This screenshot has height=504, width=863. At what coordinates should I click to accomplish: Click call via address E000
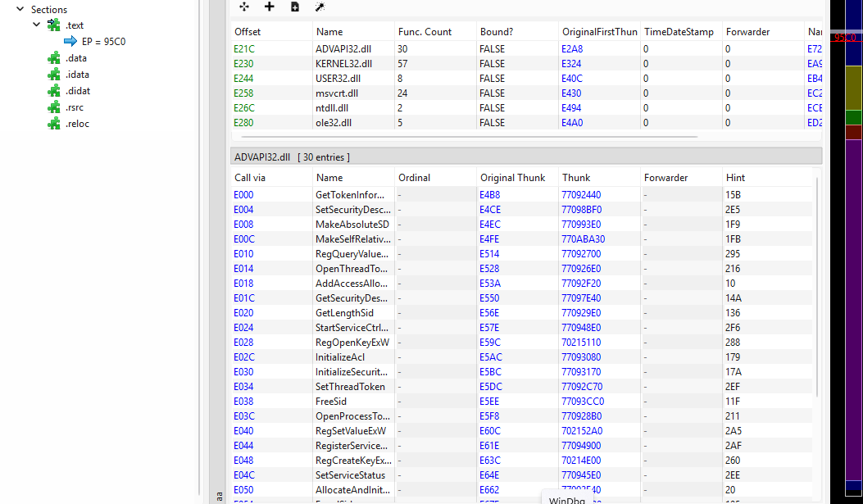(243, 195)
